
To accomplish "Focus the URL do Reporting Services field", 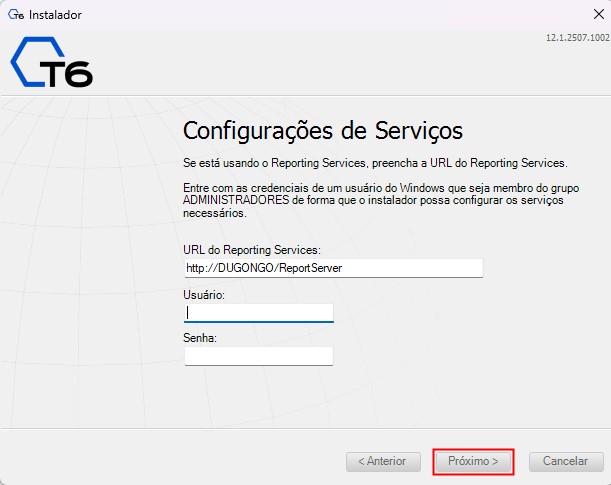I will [x=334, y=268].
